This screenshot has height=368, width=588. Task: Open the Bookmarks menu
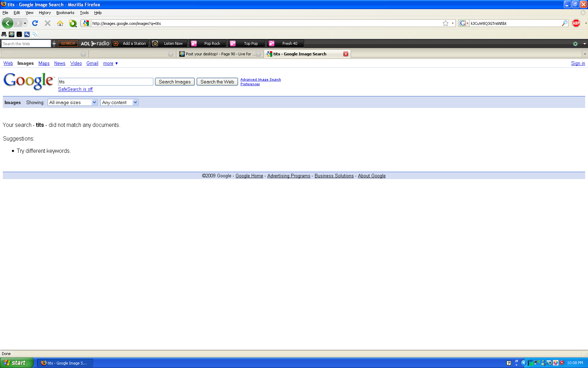pos(65,13)
